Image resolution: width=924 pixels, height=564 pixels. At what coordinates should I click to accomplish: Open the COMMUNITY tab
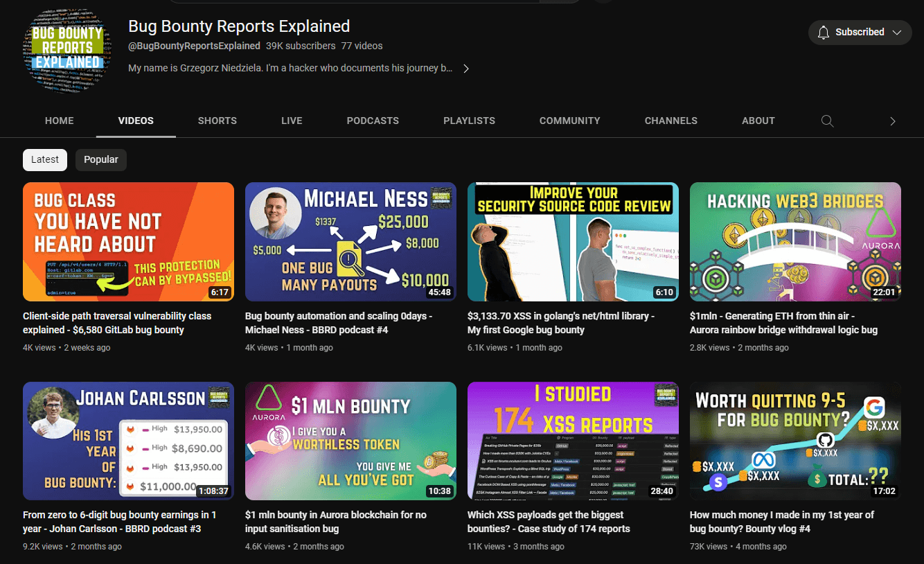[570, 121]
